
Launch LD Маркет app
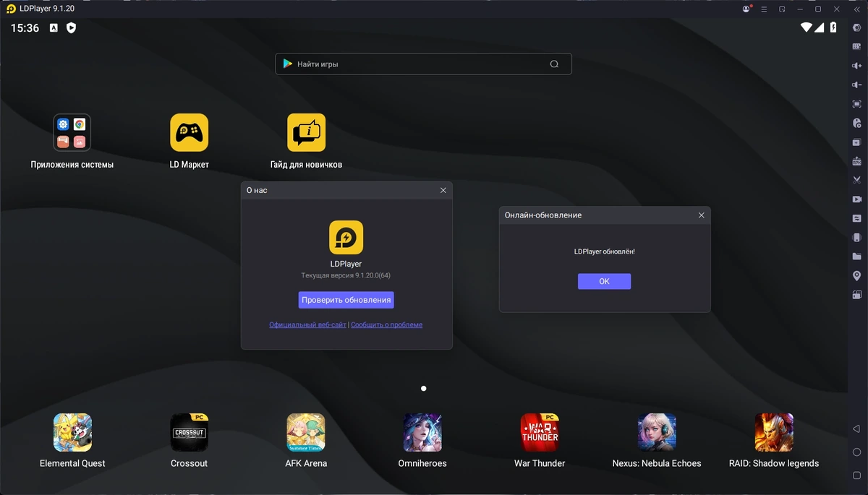[190, 132]
